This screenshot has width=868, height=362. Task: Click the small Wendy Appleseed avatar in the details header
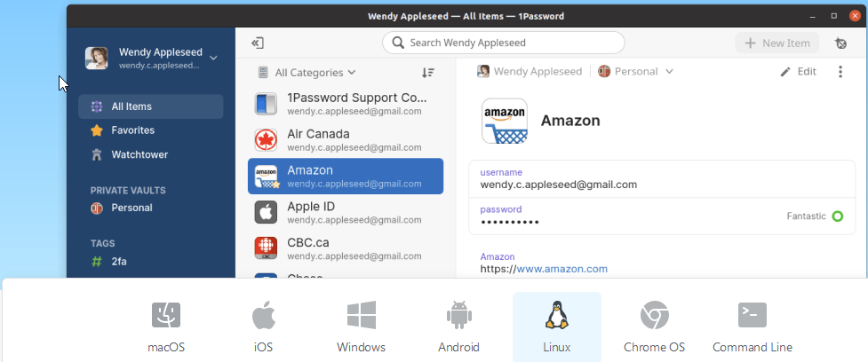click(483, 71)
